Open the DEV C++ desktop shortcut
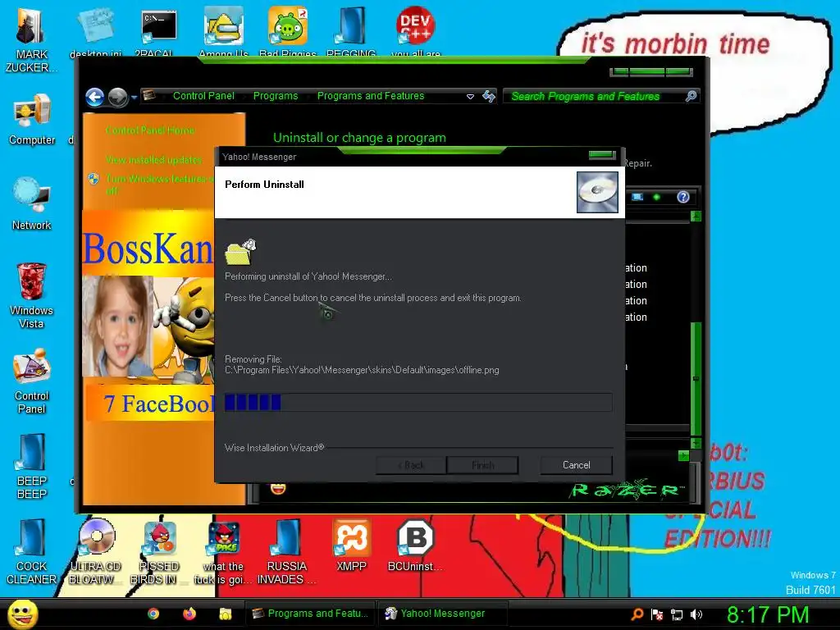Screen dimensions: 840x630 (x=415, y=34)
